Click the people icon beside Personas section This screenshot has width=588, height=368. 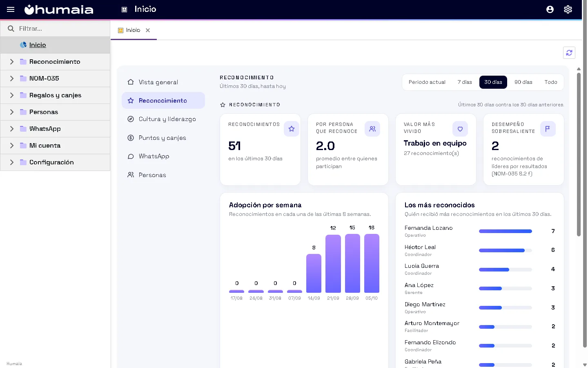click(x=131, y=175)
